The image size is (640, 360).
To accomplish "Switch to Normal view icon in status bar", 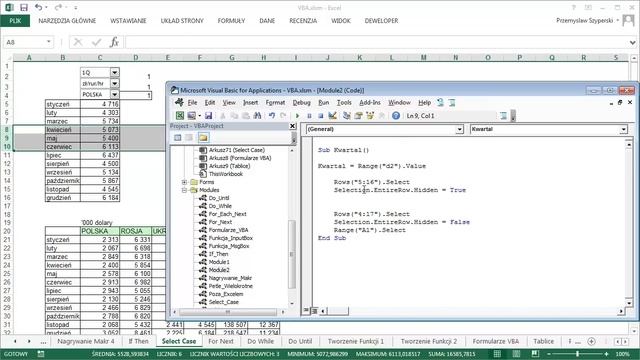I will pos(497,354).
